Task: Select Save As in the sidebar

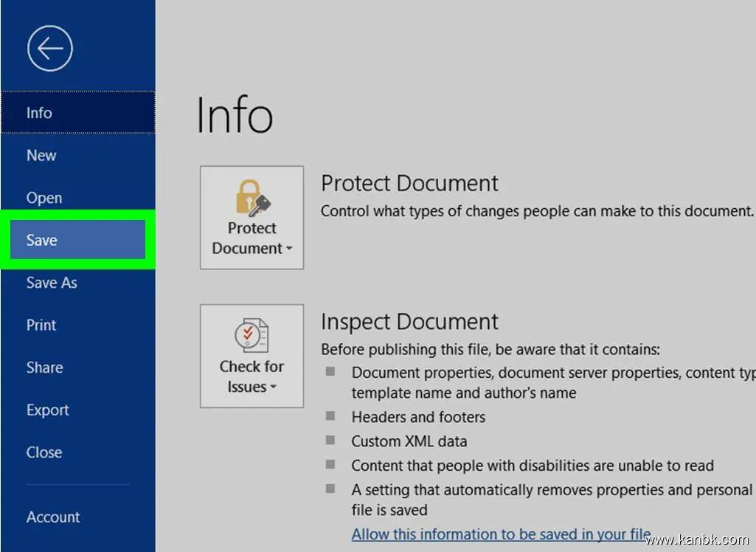Action: click(x=52, y=283)
